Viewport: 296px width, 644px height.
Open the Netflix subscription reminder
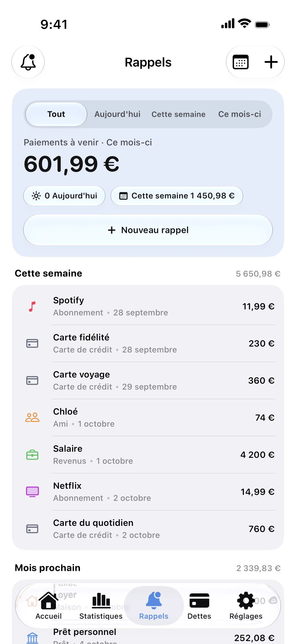(148, 492)
